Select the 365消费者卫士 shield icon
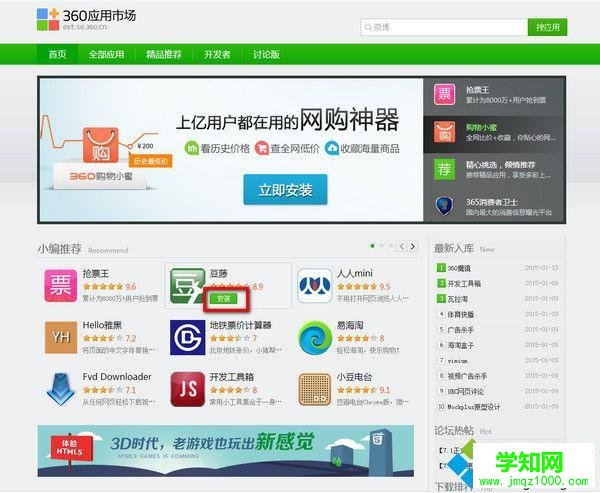The width and height of the screenshot is (600, 493). pyautogui.click(x=444, y=206)
